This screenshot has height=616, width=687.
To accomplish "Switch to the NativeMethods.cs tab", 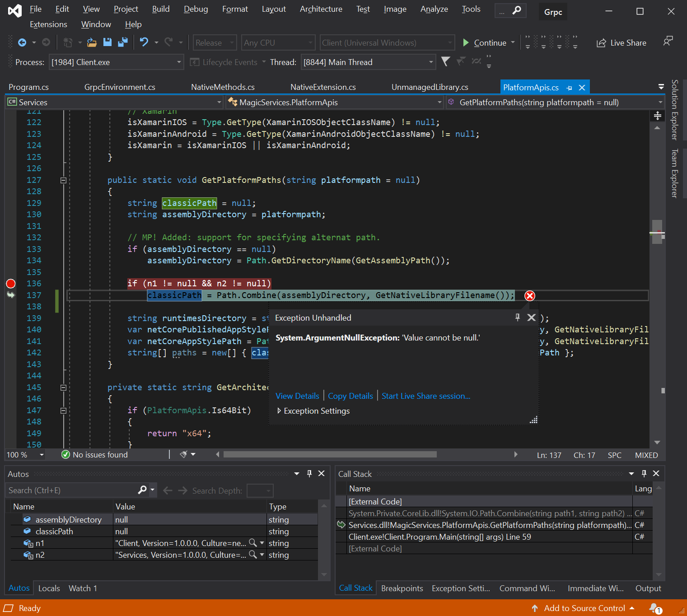I will click(223, 87).
